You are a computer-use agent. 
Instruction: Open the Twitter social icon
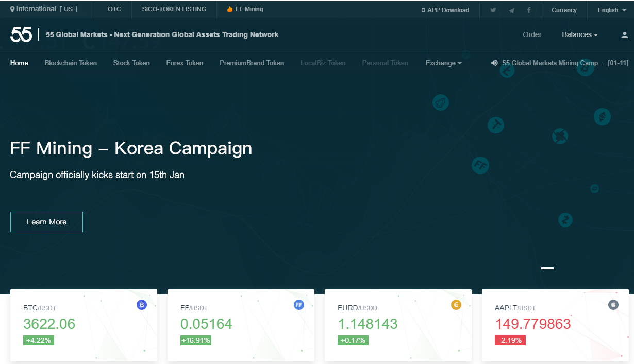[493, 10]
